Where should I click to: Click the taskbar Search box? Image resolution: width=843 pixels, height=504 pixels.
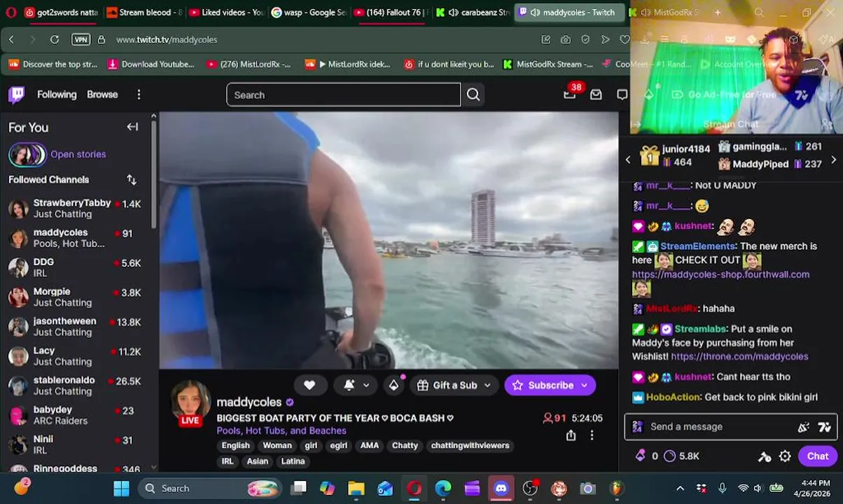(x=209, y=489)
